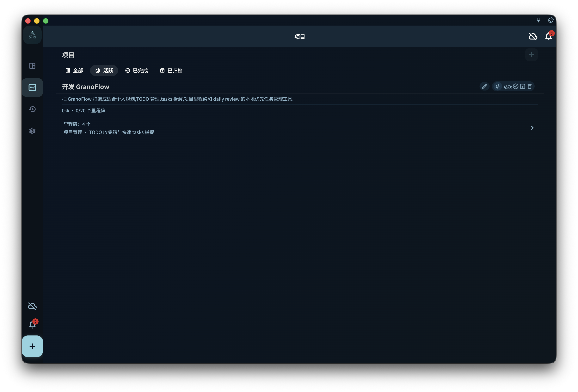
Task: Open notifications bell in the header
Action: click(x=548, y=36)
